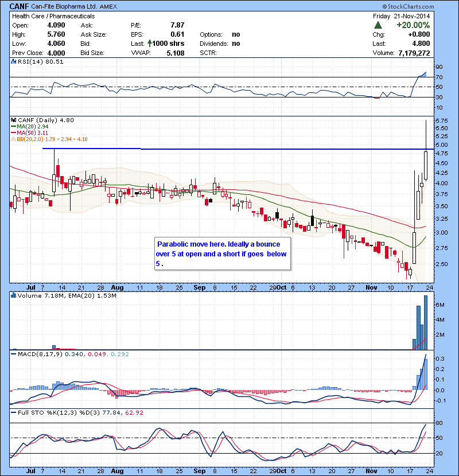Click the CANF (Daily) candlestick legend icon
459x476 pixels.
(x=13, y=120)
